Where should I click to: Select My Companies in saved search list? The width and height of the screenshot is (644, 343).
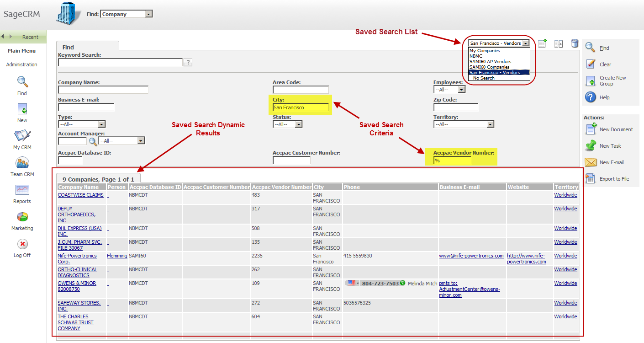click(485, 51)
